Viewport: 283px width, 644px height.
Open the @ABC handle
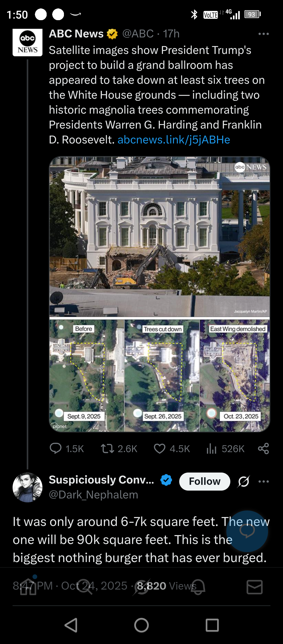click(138, 34)
